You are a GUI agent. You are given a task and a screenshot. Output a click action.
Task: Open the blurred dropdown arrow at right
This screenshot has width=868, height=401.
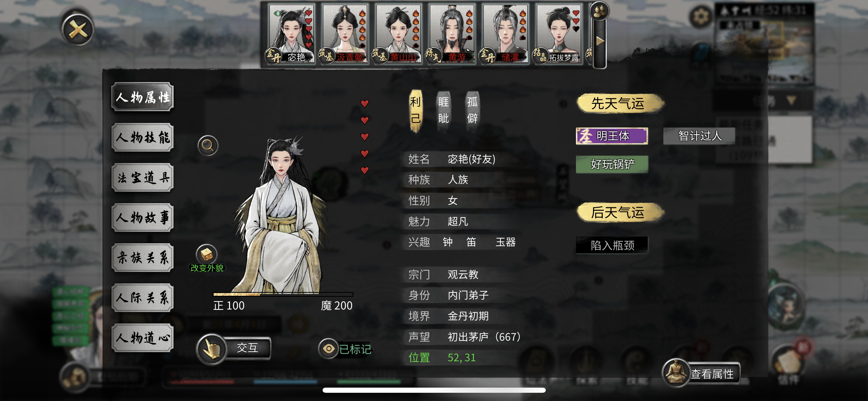(792, 101)
